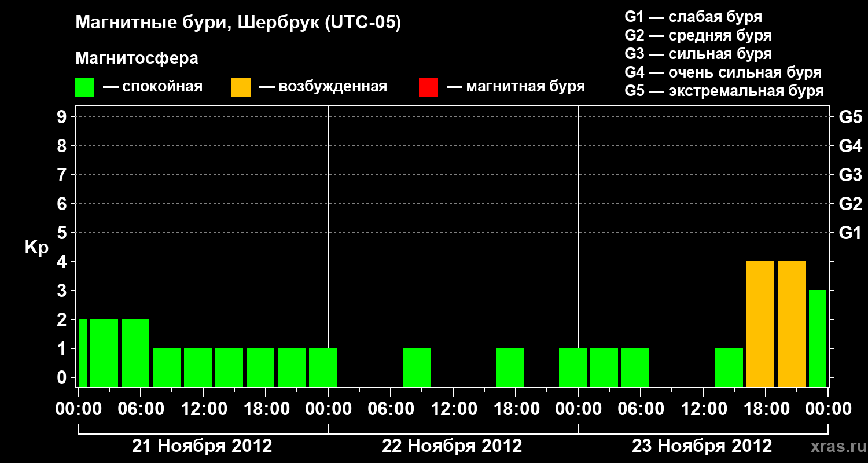Click the G4 mark on right axis
The height and width of the screenshot is (463, 868).
pos(850,146)
